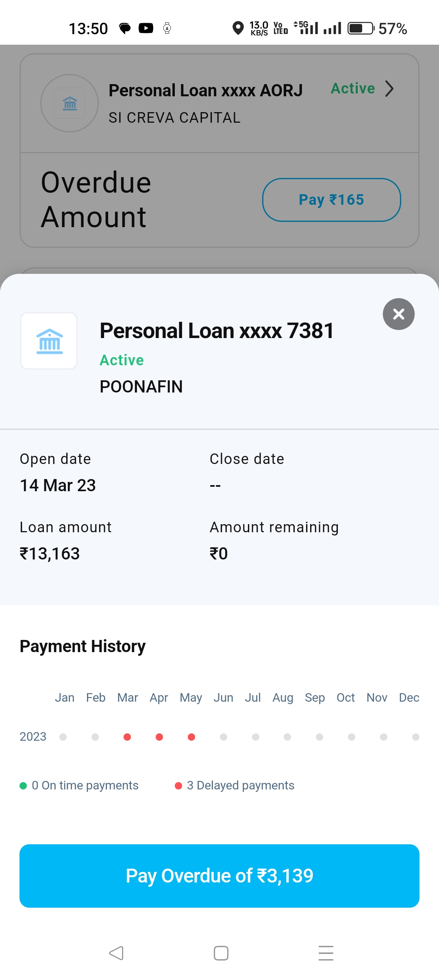The image size is (439, 980).
Task: Tap the YouTube notification icon in status bar
Action: (146, 28)
